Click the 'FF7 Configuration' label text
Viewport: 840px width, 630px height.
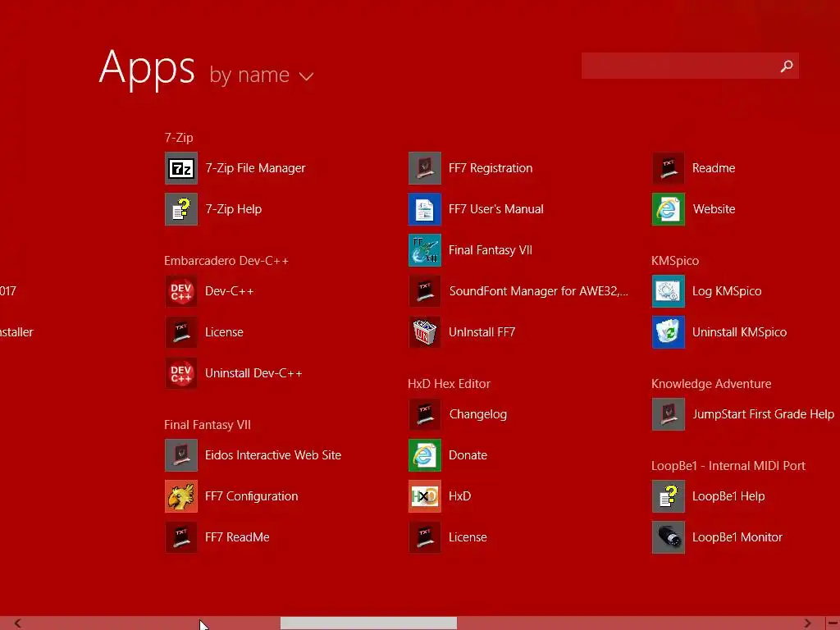pyautogui.click(x=251, y=496)
